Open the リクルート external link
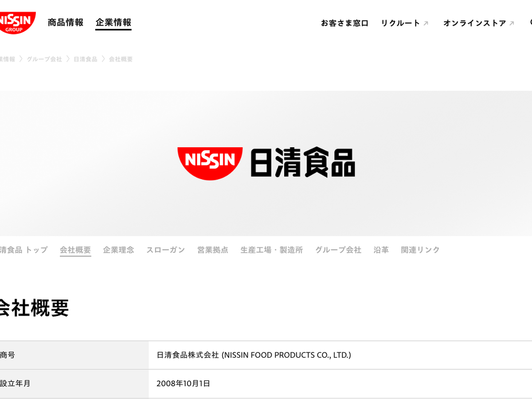532x399 pixels. [x=404, y=23]
